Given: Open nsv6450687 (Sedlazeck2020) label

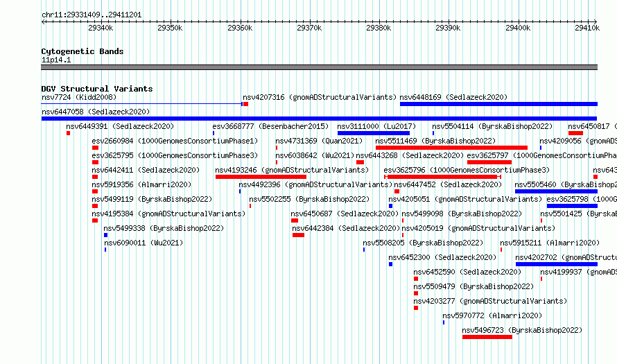Looking at the screenshot, I should [x=345, y=214].
